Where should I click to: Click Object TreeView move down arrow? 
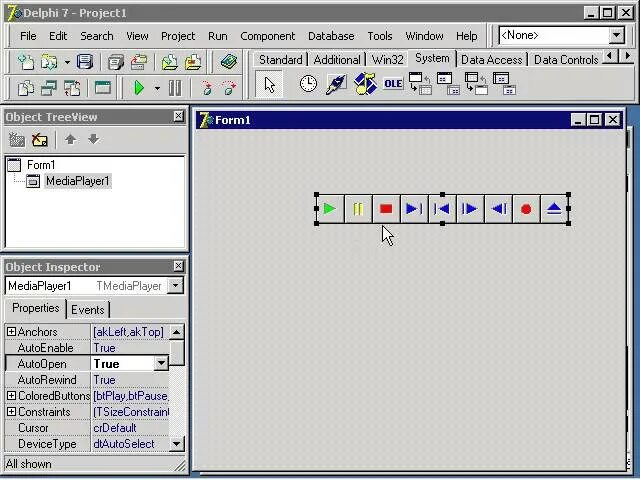(x=93, y=140)
